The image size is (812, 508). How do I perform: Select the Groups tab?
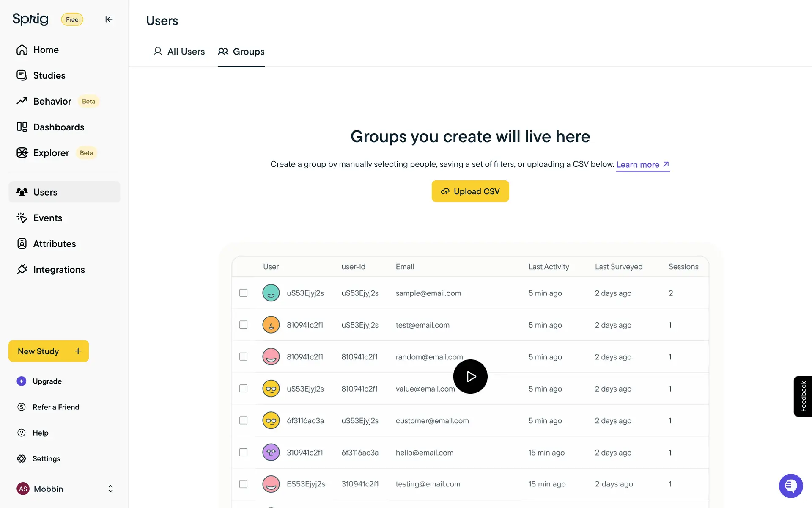pos(241,52)
